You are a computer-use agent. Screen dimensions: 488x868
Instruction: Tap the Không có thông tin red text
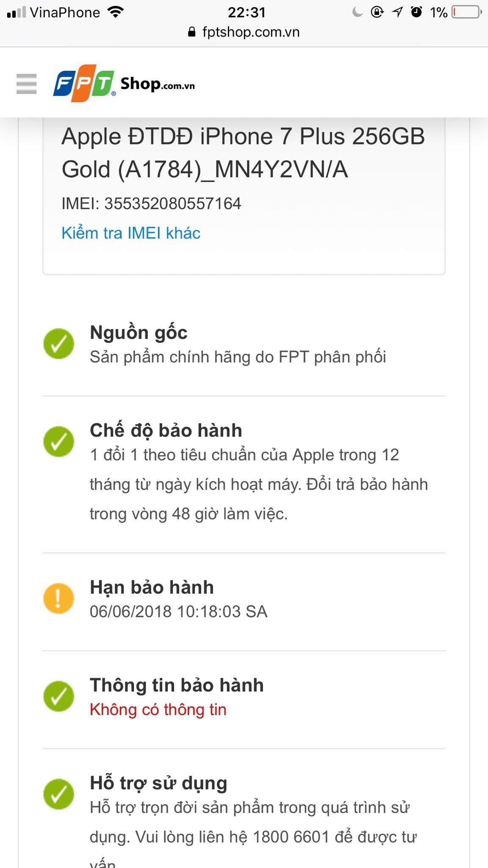pyautogui.click(x=158, y=709)
